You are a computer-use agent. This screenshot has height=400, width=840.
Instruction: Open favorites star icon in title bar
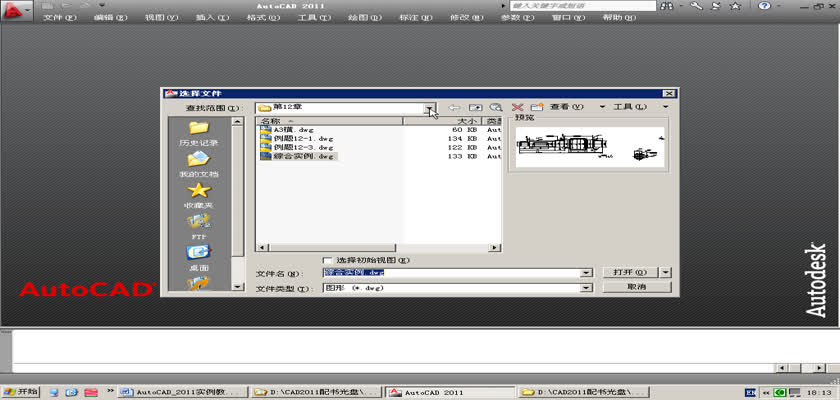pos(736,6)
